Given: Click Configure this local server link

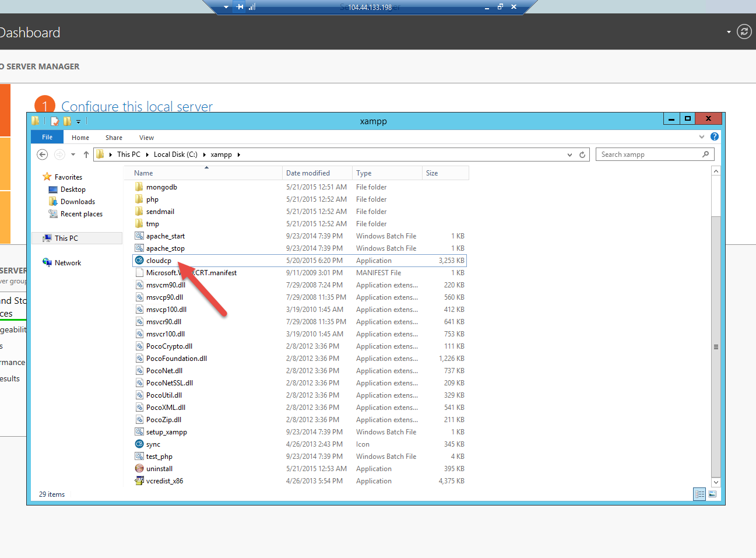Looking at the screenshot, I should pyautogui.click(x=137, y=106).
